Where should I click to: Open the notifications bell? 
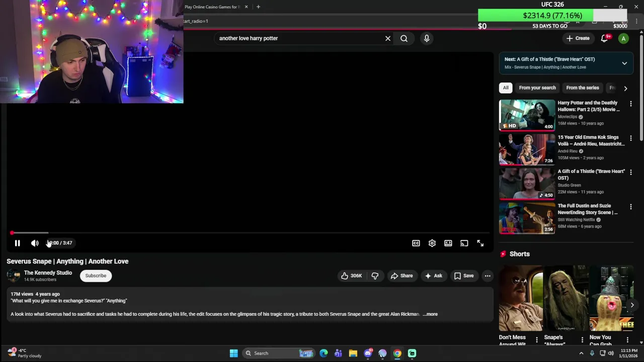coord(605,38)
